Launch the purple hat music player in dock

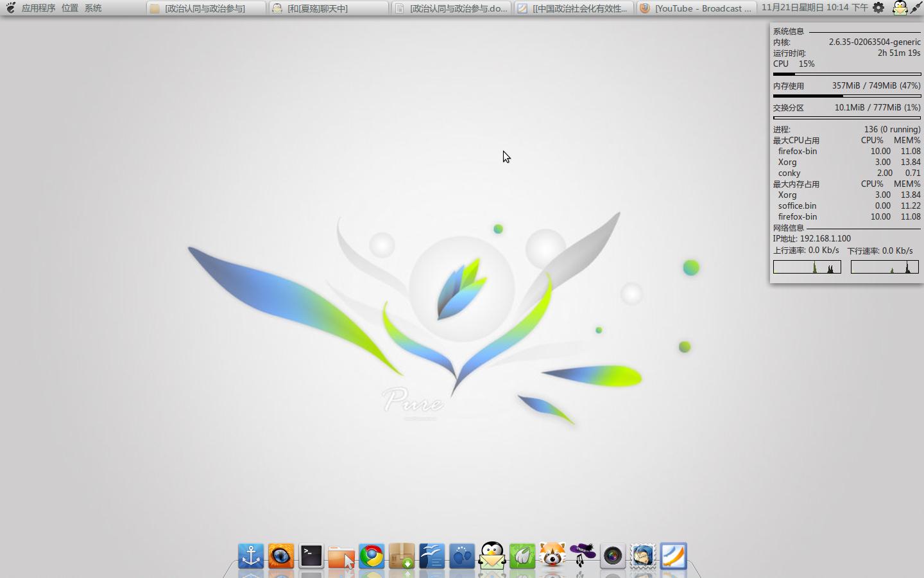(x=583, y=556)
